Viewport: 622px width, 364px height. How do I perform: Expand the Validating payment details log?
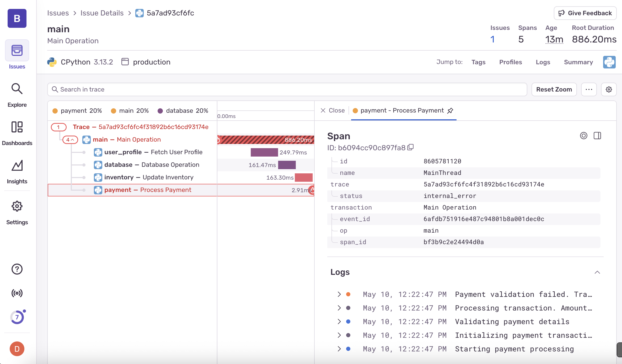pos(339,322)
